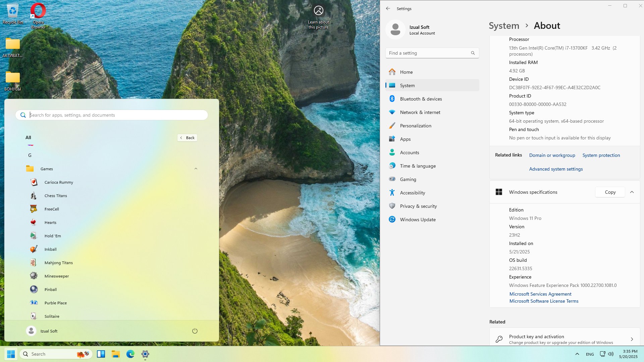The height and width of the screenshot is (362, 644).
Task: Copy the Windows specifications
Action: (x=610, y=192)
